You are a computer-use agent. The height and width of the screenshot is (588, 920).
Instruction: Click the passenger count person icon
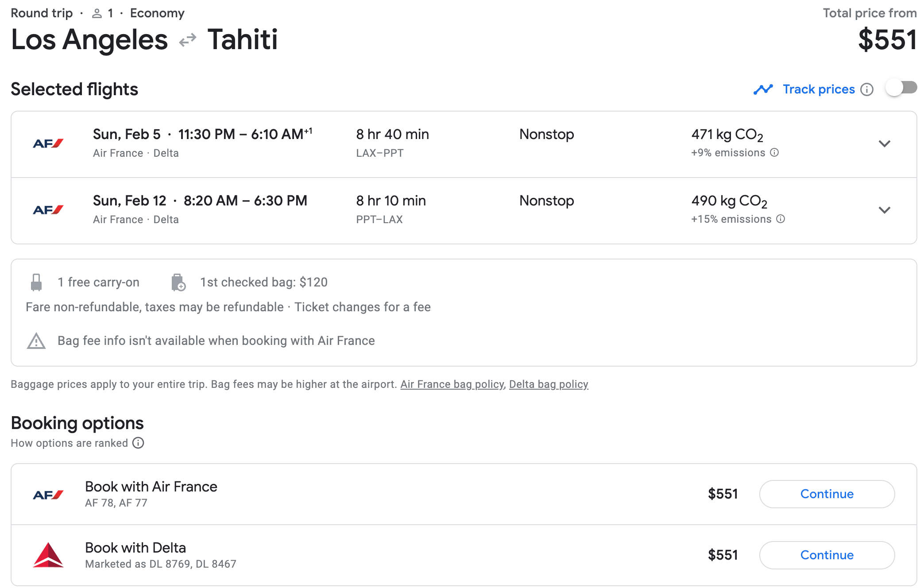point(97,14)
